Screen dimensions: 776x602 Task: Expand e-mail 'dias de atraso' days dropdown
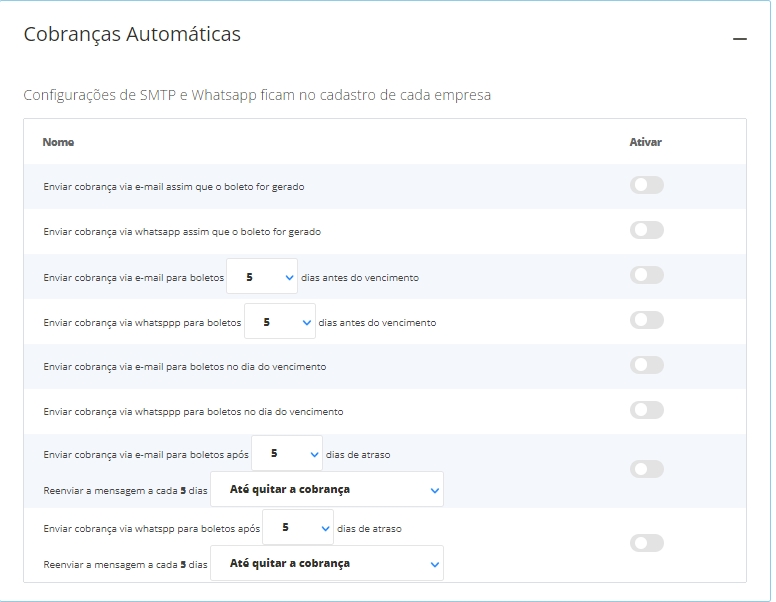pos(287,453)
